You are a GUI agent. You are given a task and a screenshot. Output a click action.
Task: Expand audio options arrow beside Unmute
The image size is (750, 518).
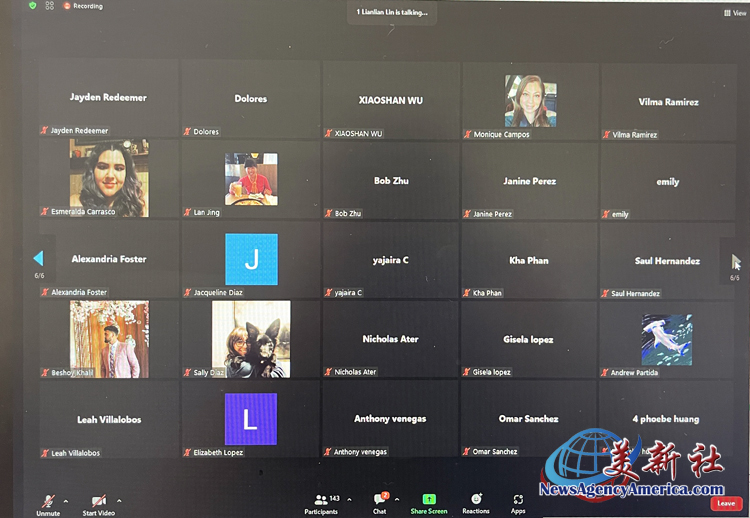[66, 501]
